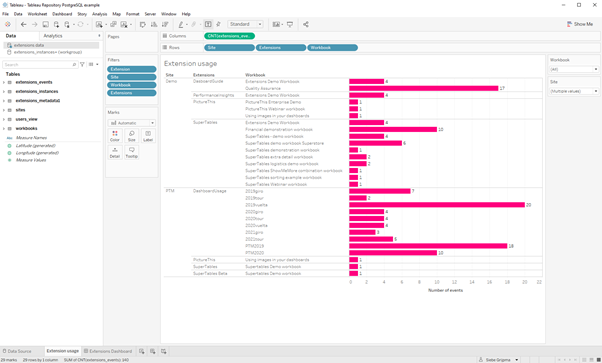602x363 pixels.
Task: Select the Latitude (generated) field
Action: pyautogui.click(x=35, y=146)
